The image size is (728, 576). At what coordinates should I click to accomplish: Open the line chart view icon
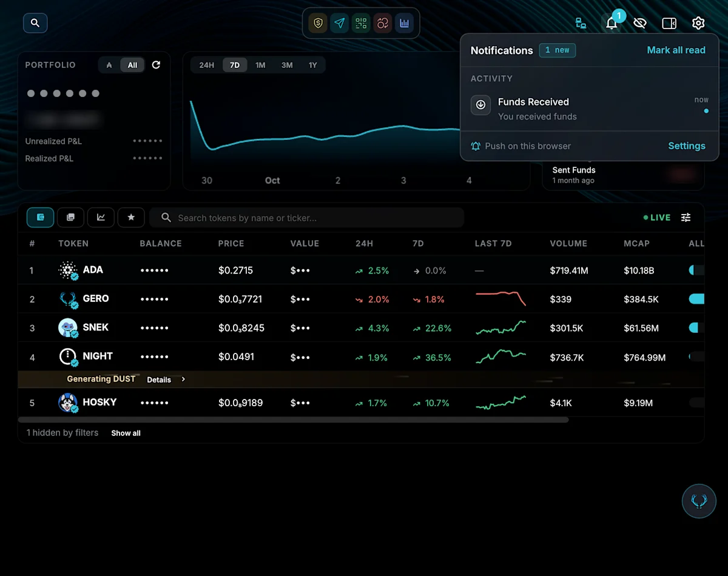click(101, 217)
